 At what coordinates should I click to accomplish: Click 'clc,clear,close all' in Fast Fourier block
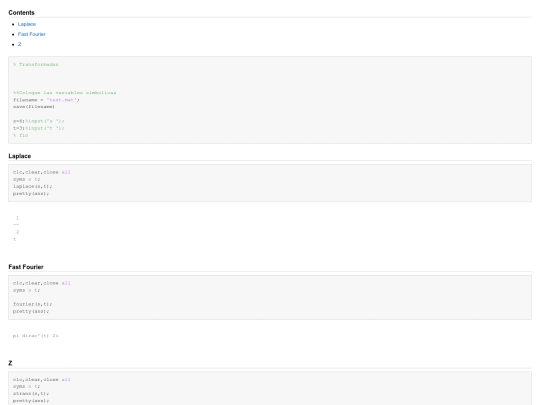(42, 283)
